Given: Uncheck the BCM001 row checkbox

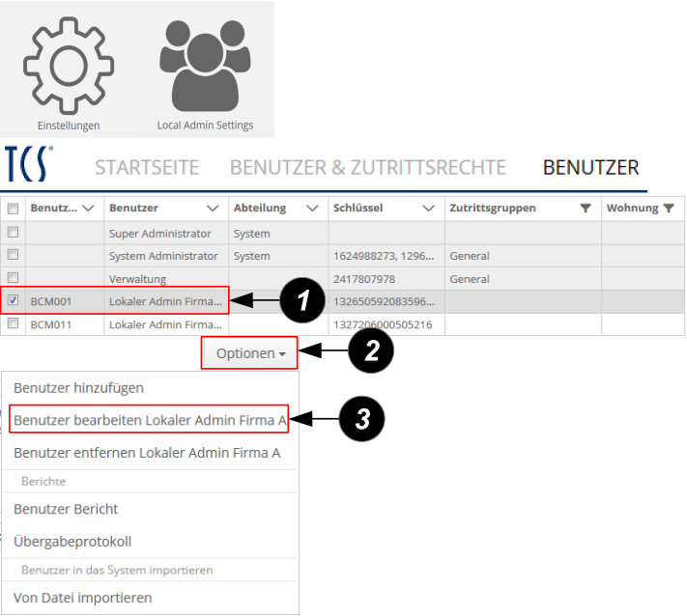Looking at the screenshot, I should click(x=14, y=300).
